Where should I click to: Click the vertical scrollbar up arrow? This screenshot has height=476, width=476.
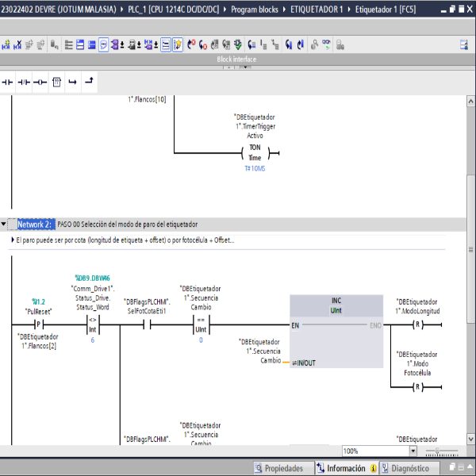click(470, 102)
